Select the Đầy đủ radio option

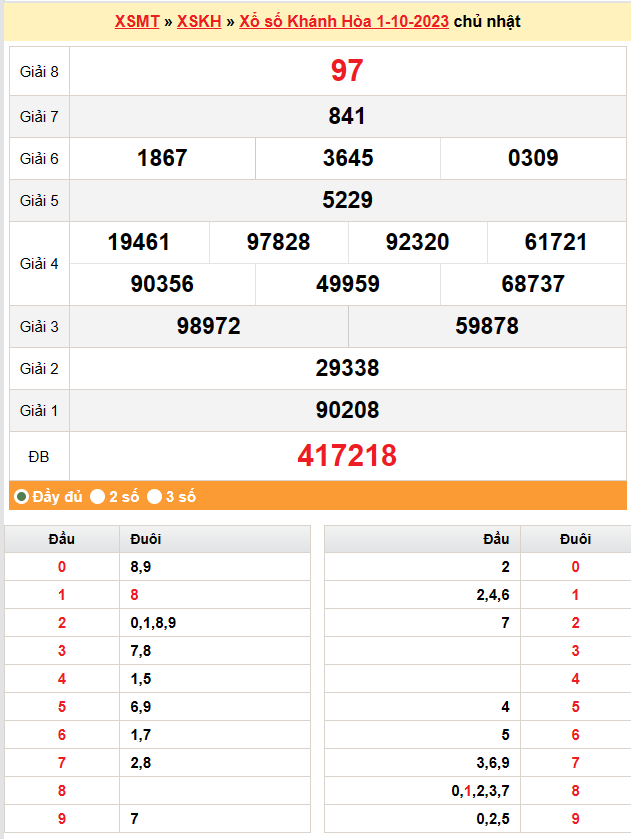click(x=21, y=496)
